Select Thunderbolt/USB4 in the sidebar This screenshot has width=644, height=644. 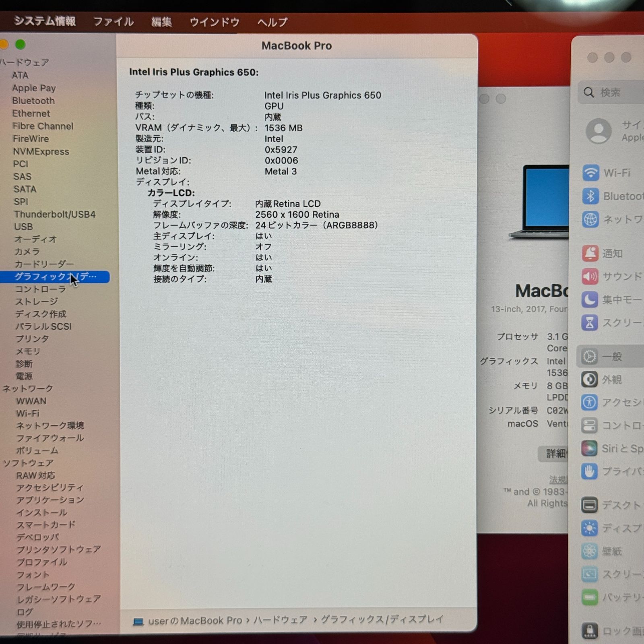click(x=55, y=214)
